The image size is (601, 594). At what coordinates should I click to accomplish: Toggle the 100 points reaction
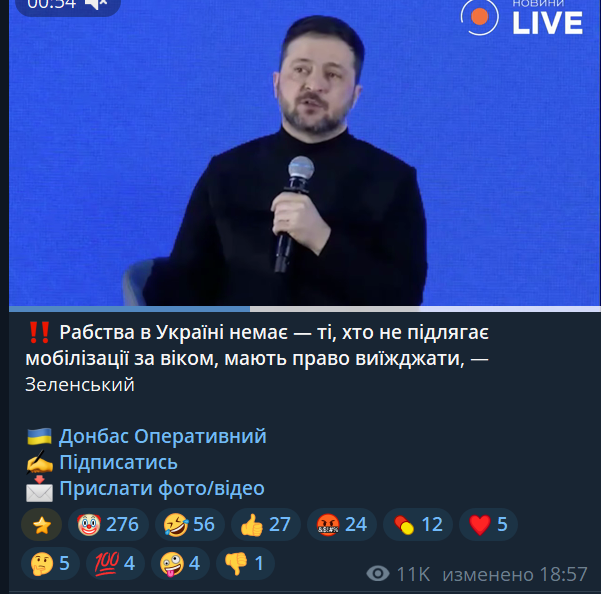point(115,563)
